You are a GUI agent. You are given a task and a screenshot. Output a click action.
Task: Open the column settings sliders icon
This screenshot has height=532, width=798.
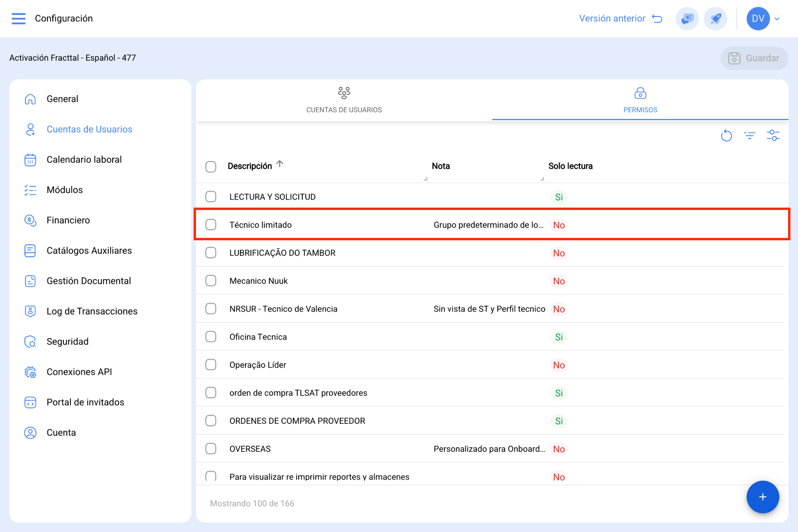[773, 135]
